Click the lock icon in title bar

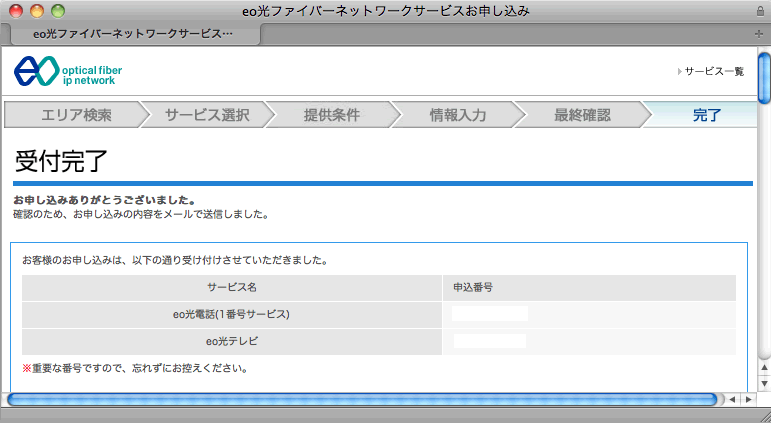[760, 11]
